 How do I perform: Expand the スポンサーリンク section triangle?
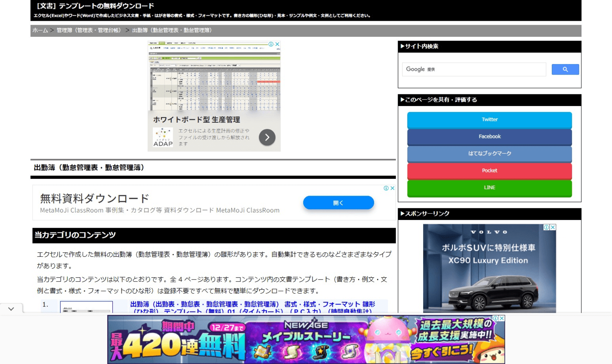pyautogui.click(x=402, y=214)
